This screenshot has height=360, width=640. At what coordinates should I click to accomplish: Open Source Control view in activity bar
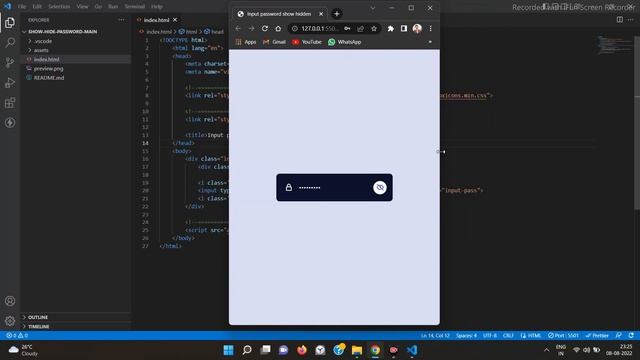pos(10,62)
